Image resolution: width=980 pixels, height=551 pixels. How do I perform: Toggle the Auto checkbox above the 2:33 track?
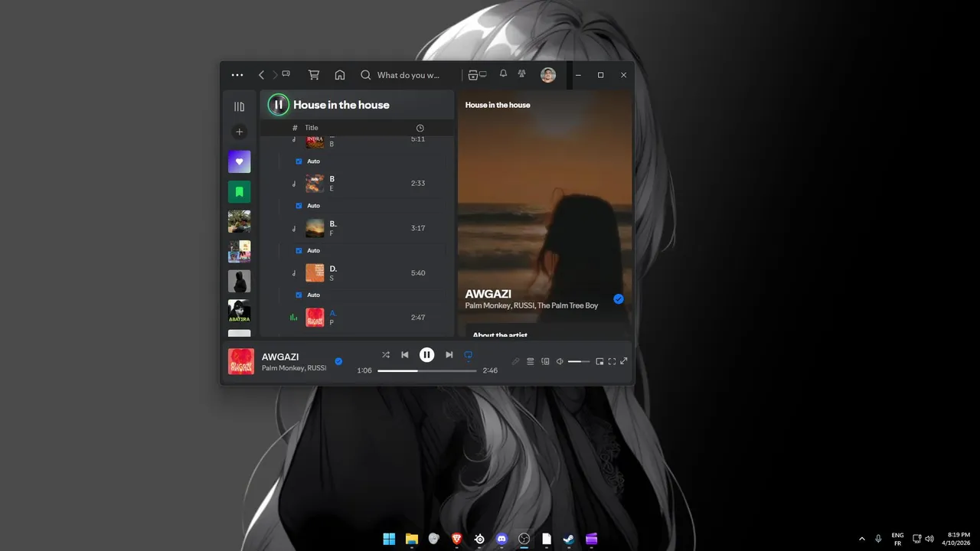299,161
